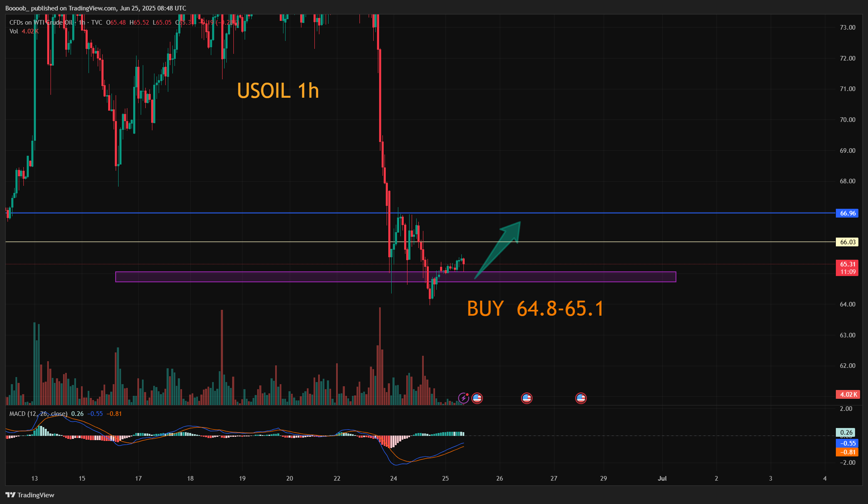The height and width of the screenshot is (504, 868).
Task: Open the MACD (12, 26, close) indicator legend
Action: (38, 414)
